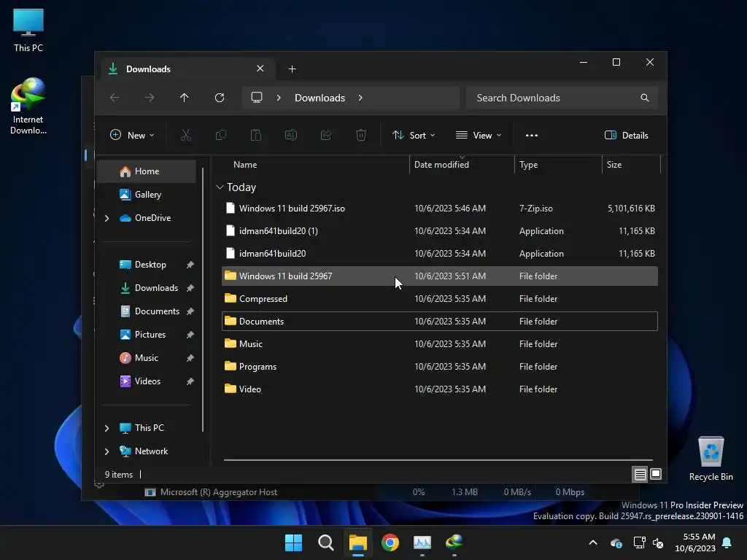Open the Sort dropdown menu

(414, 135)
